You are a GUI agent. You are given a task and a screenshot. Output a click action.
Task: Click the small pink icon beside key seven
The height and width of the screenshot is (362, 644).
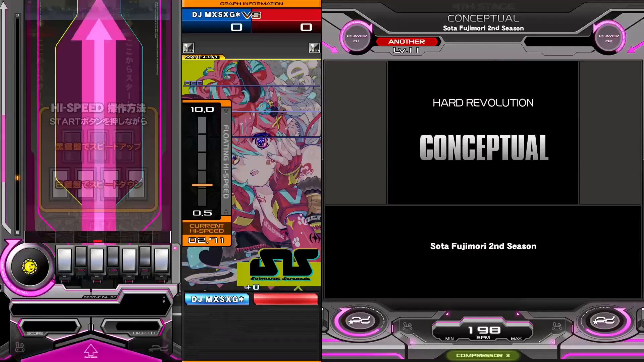click(175, 248)
